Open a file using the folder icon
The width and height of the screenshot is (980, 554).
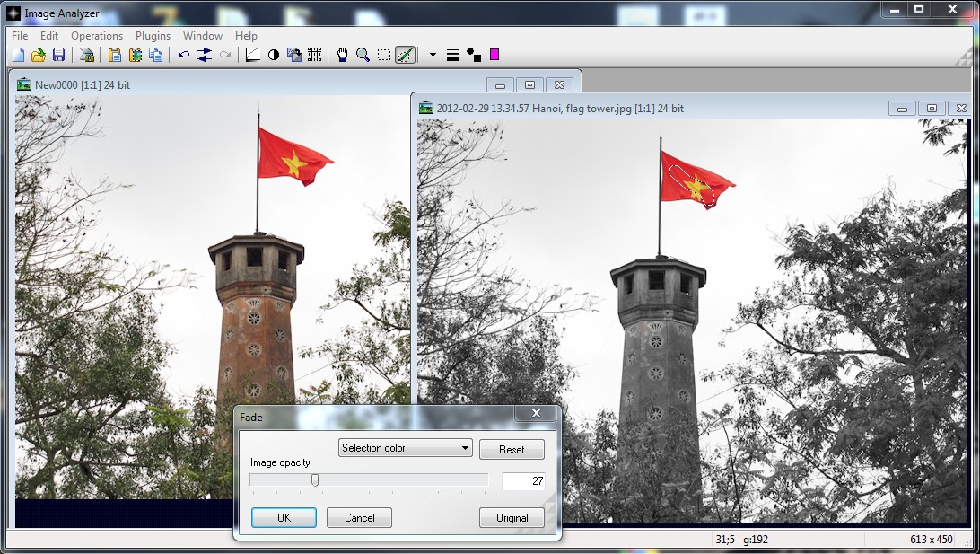38,55
